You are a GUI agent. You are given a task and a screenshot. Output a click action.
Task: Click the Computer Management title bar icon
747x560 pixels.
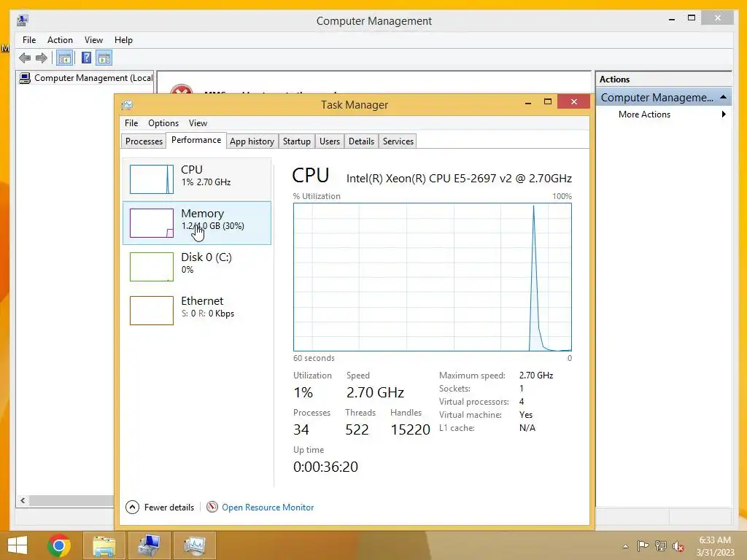coord(23,20)
